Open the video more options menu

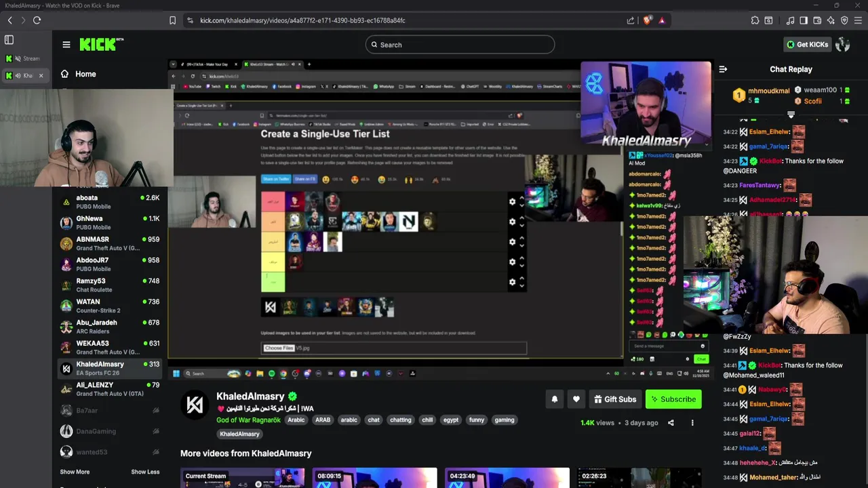[x=692, y=423]
